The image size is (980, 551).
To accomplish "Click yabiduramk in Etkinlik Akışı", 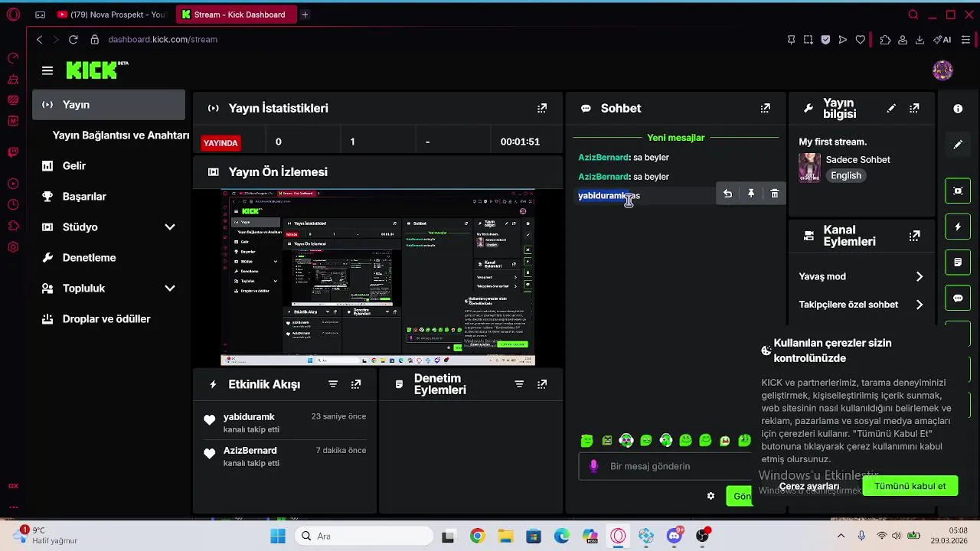I will pyautogui.click(x=249, y=417).
